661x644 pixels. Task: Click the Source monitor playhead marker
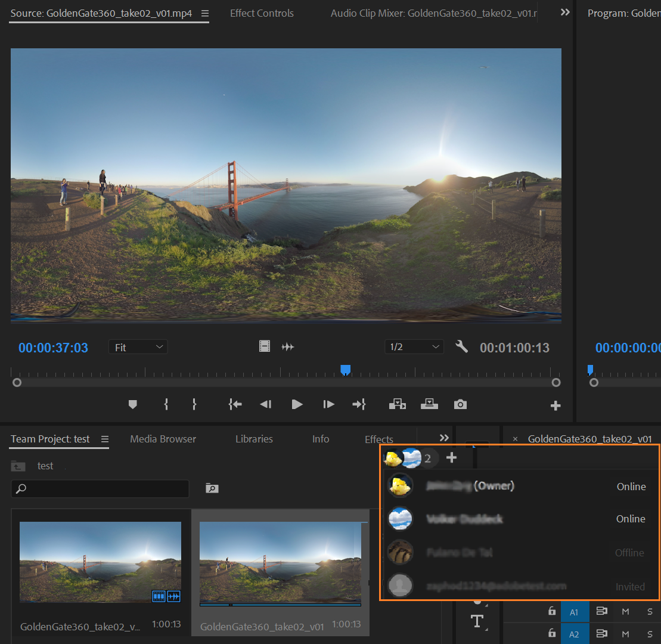345,370
